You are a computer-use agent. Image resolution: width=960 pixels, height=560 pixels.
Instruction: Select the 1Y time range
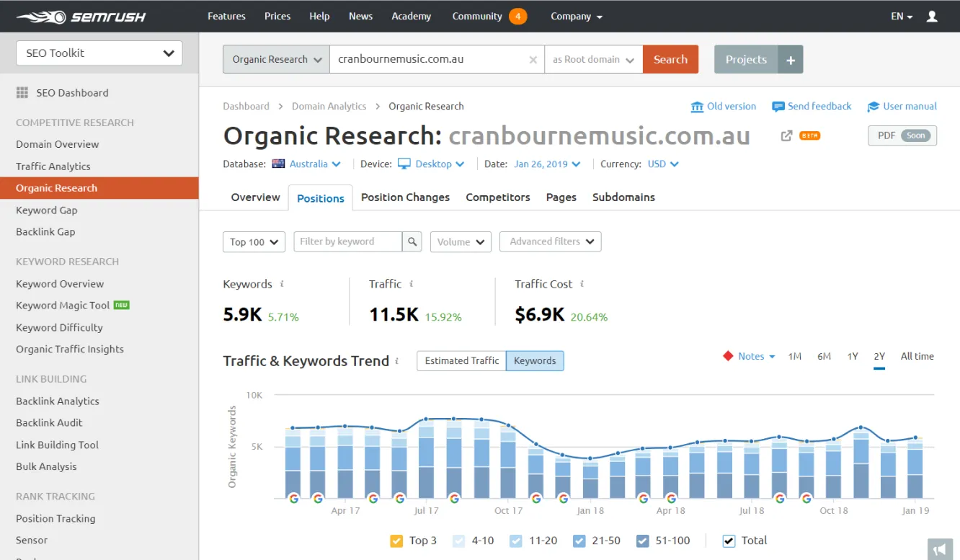853,356
